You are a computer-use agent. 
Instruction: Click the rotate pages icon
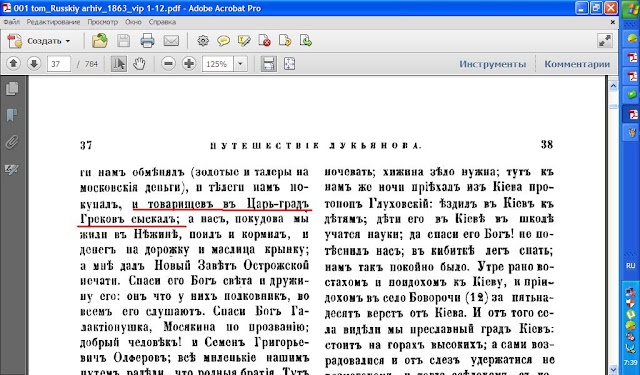pos(285,41)
